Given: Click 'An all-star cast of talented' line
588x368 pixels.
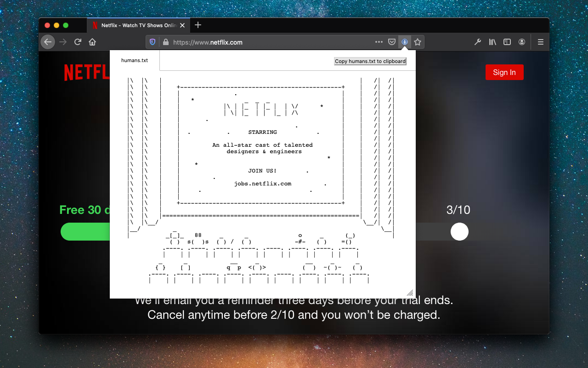Looking at the screenshot, I should pos(263,145).
